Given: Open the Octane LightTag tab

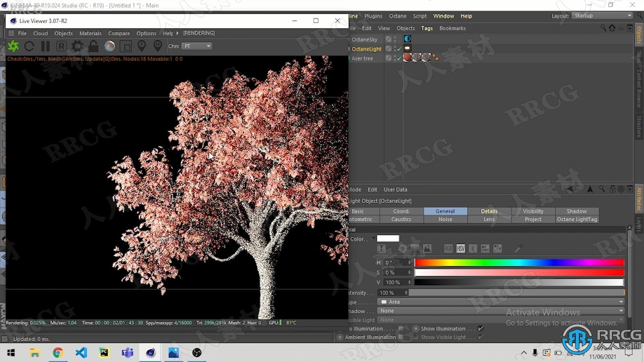Looking at the screenshot, I should pos(577,219).
